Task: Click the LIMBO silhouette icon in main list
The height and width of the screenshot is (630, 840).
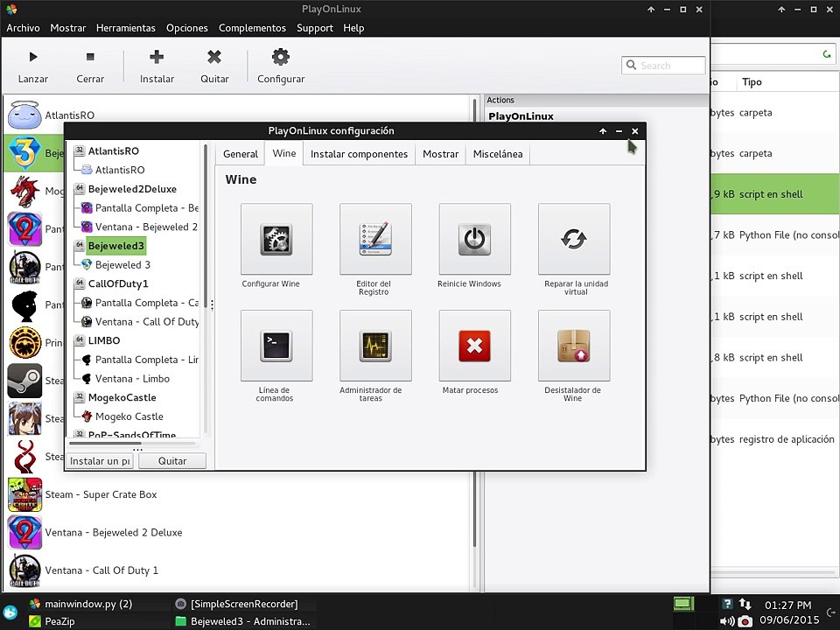Action: 24,304
